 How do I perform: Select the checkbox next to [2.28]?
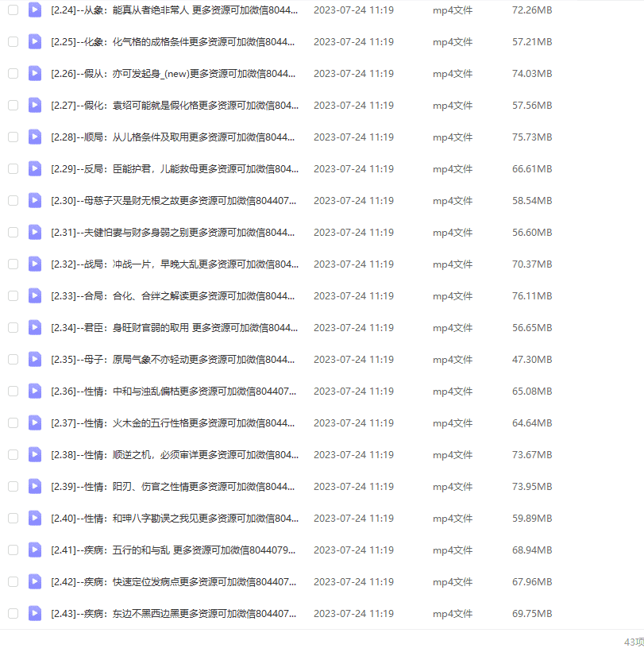(13, 137)
